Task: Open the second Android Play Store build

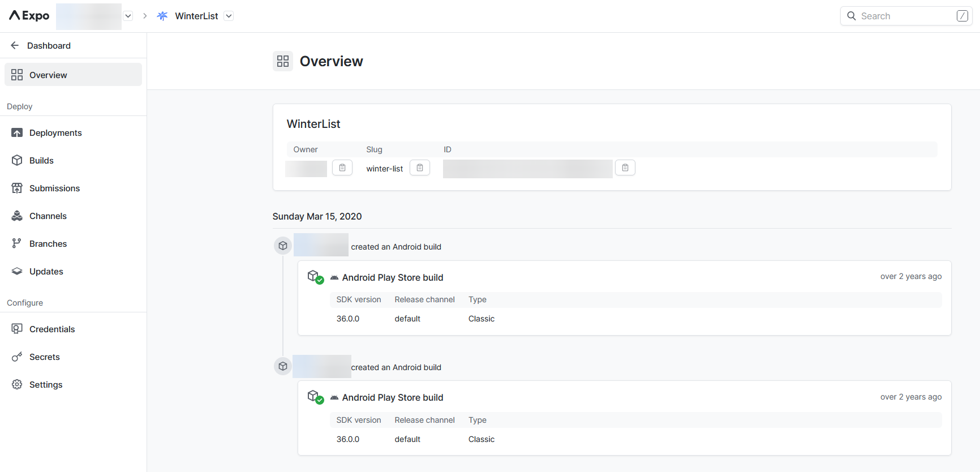Action: 393,398
